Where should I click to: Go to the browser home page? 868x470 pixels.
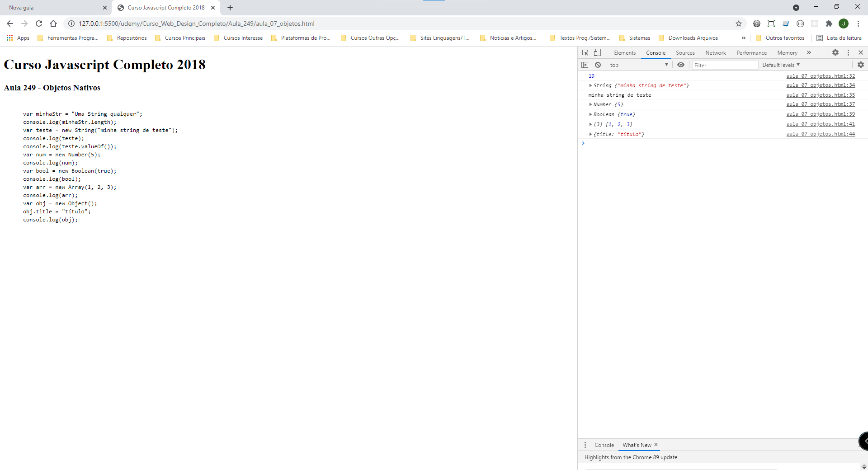tap(53, 23)
